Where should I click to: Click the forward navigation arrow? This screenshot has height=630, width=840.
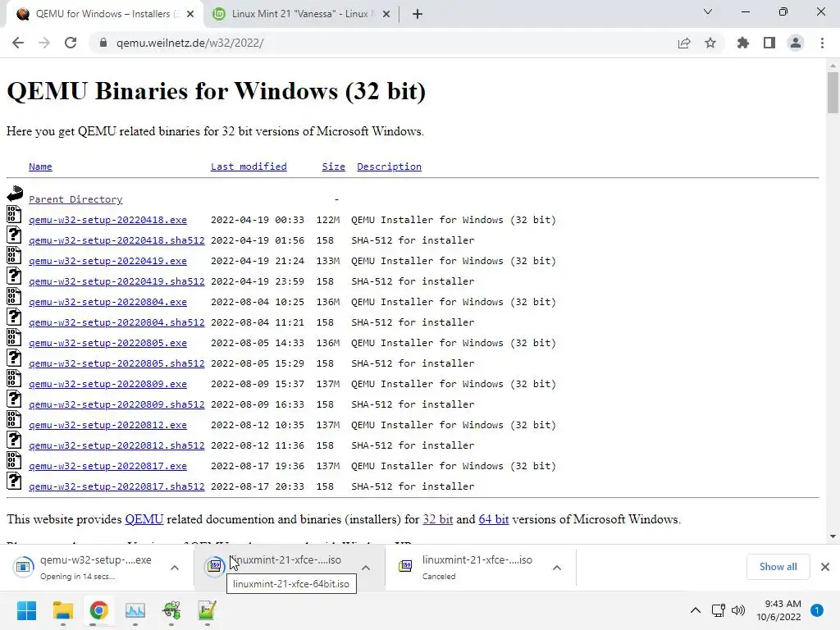coord(44,43)
